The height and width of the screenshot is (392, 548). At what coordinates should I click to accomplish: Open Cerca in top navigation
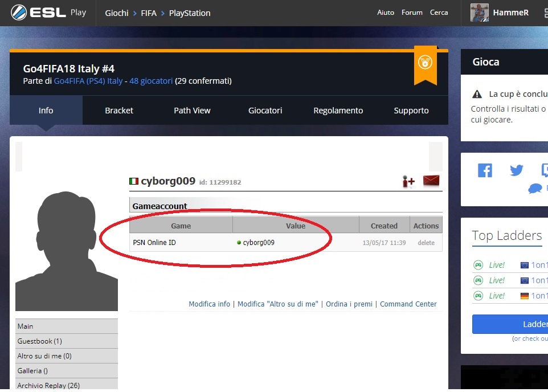(x=439, y=13)
